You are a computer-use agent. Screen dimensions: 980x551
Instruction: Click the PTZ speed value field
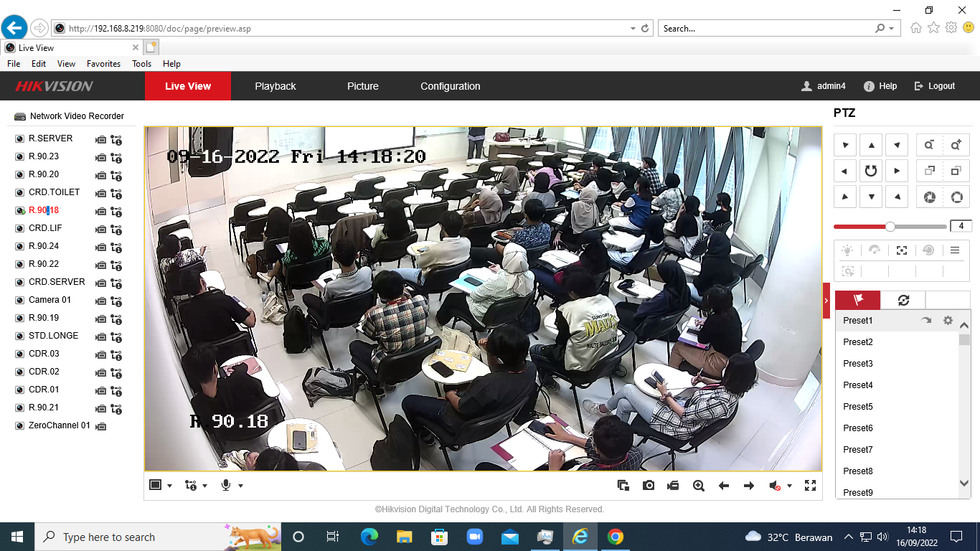961,227
